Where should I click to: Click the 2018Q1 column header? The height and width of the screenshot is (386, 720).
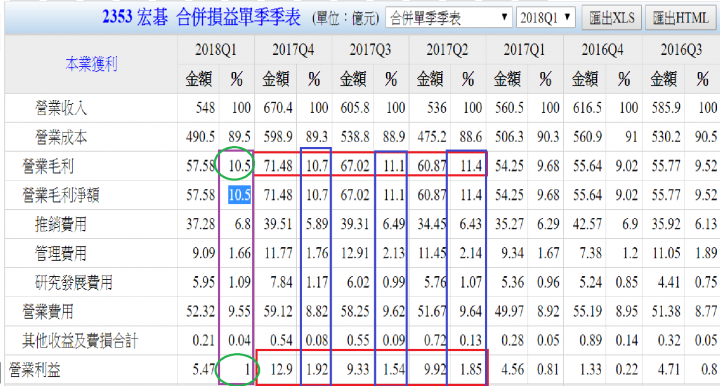point(215,50)
